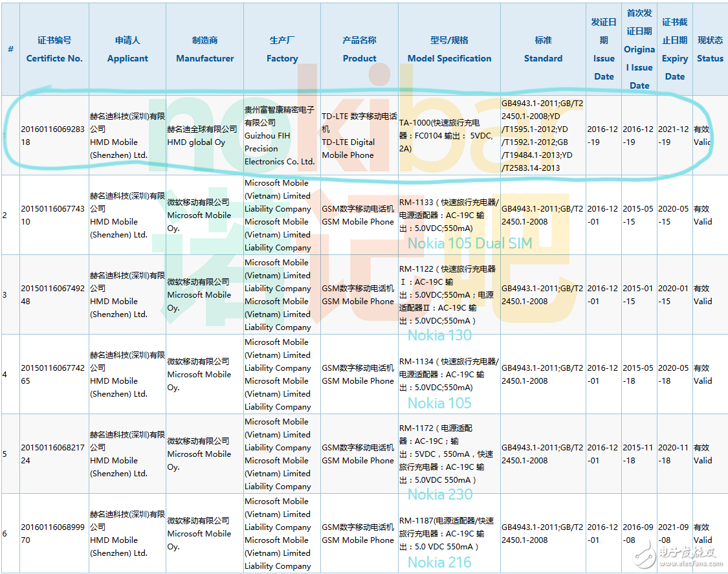728x574 pixels.
Task: Click the HMD global Oy manufacturer cell
Action: pos(203,135)
